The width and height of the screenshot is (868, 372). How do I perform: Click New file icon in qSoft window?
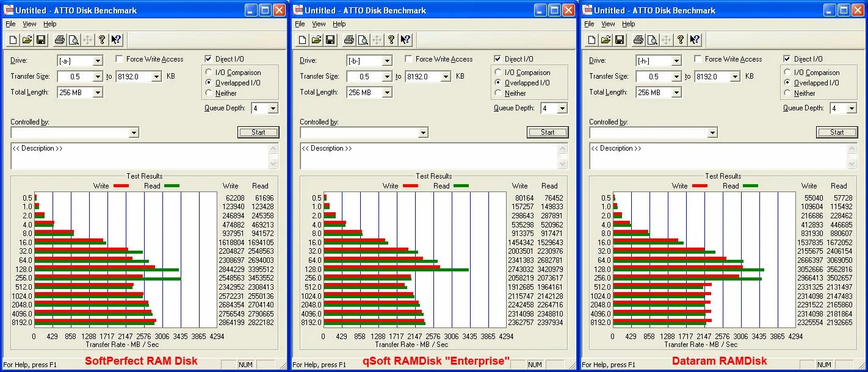coord(302,40)
